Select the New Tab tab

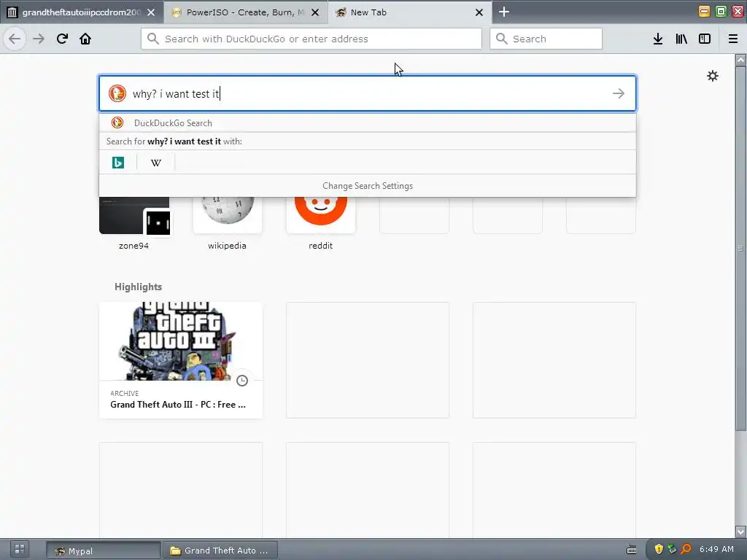click(x=410, y=12)
